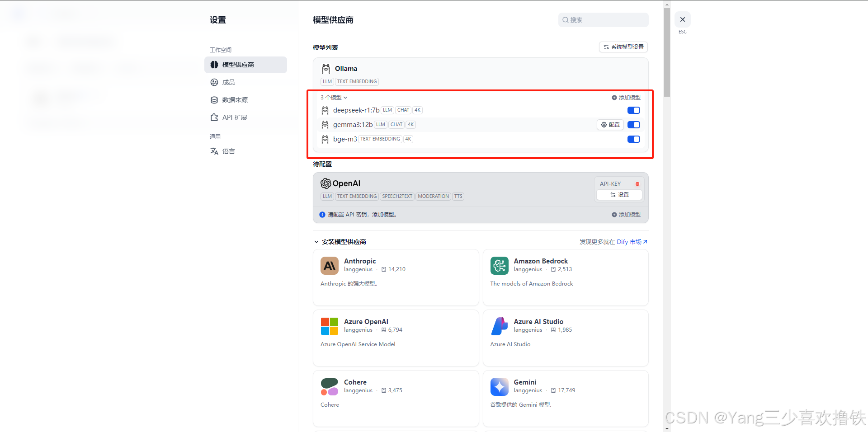Click the Cohere logo icon

(x=330, y=387)
